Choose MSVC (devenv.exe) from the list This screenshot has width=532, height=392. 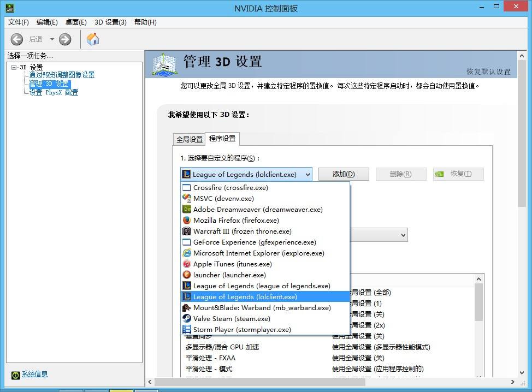click(x=265, y=198)
